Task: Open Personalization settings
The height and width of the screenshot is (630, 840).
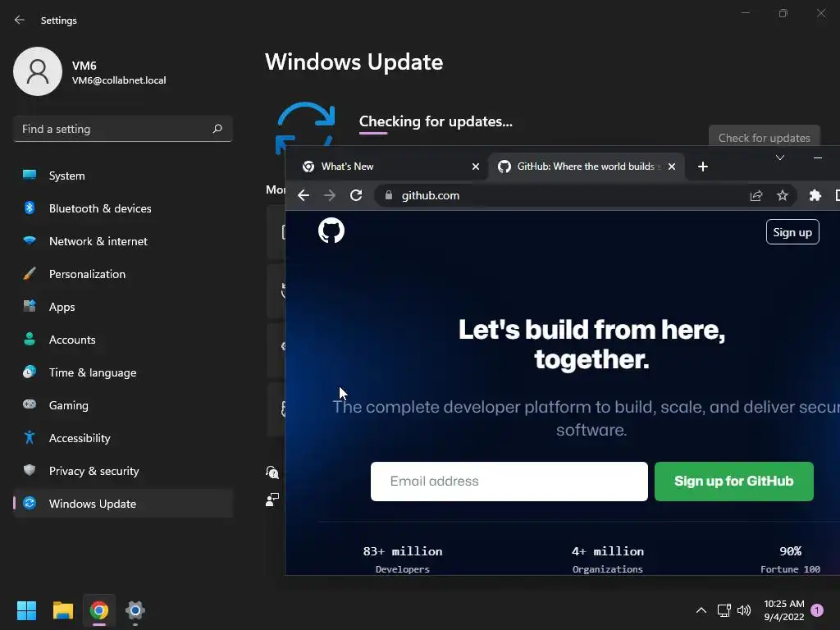Action: coord(123,274)
